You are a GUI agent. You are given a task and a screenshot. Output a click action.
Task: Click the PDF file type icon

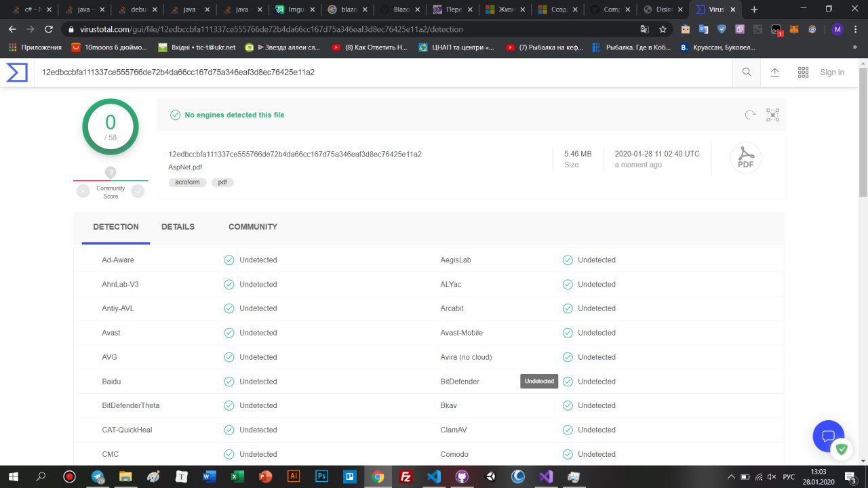pyautogui.click(x=746, y=158)
